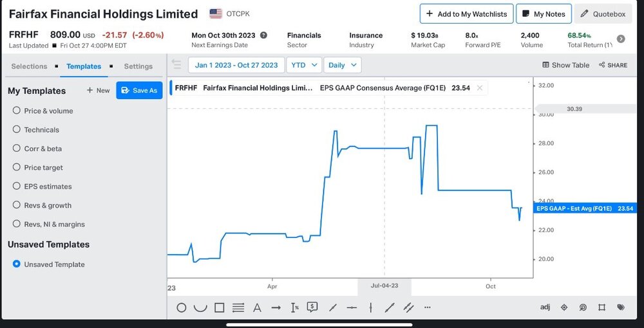The height and width of the screenshot is (328, 644).
Task: Click the reset chart spiral icon
Action: click(583, 307)
